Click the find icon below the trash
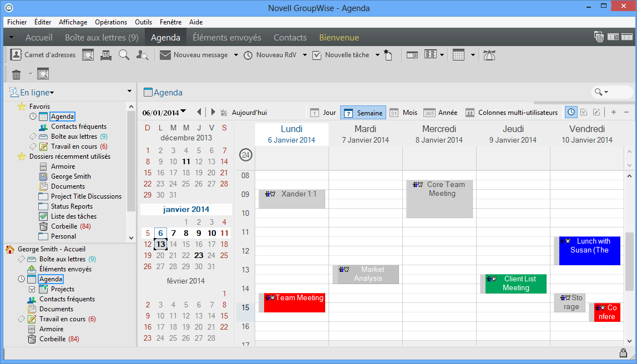The image size is (637, 364). [x=43, y=74]
